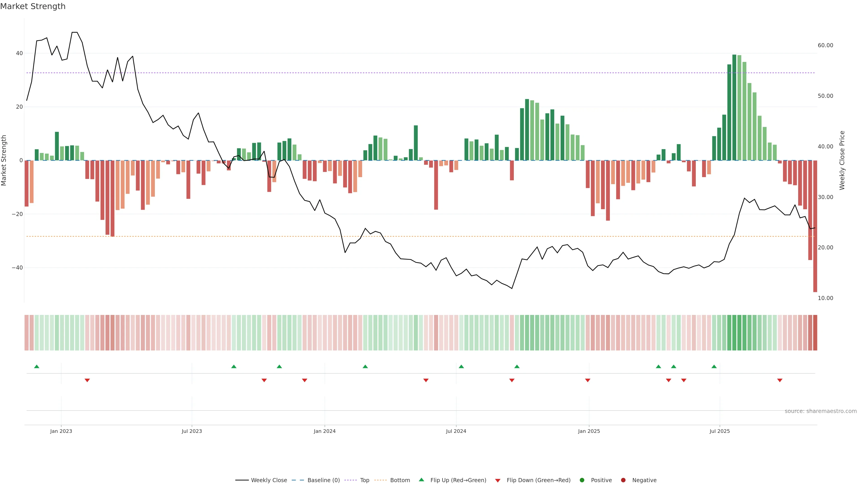Click the Jan 2024 axis label
The height and width of the screenshot is (488, 868).
[x=325, y=431]
